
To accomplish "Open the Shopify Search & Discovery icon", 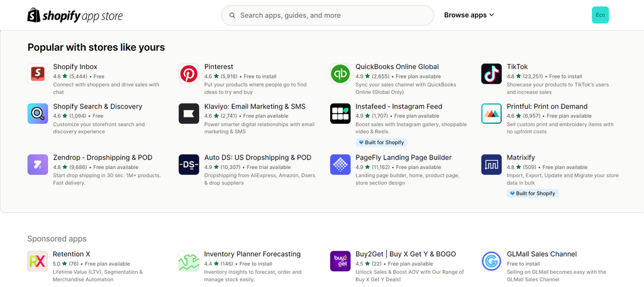I will pyautogui.click(x=38, y=114).
